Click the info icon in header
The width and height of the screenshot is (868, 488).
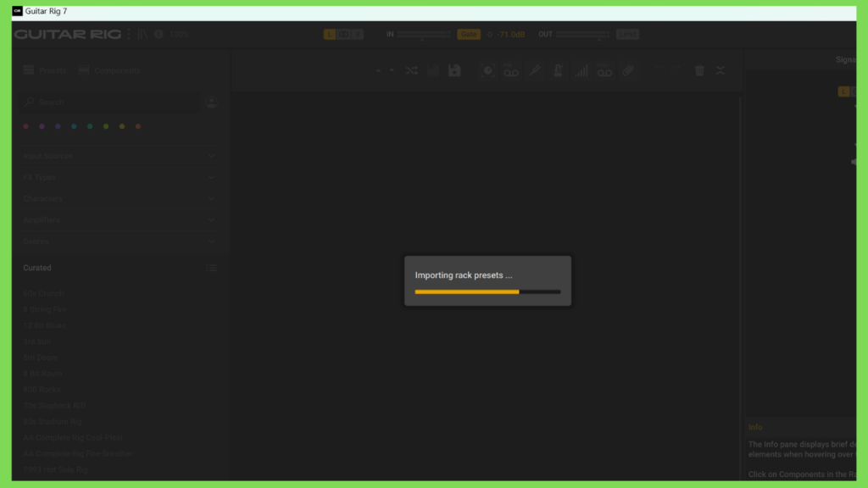[x=159, y=34]
